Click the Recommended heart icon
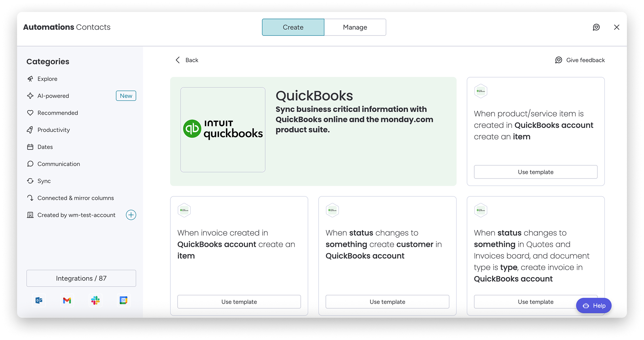The image size is (644, 340). coord(30,113)
